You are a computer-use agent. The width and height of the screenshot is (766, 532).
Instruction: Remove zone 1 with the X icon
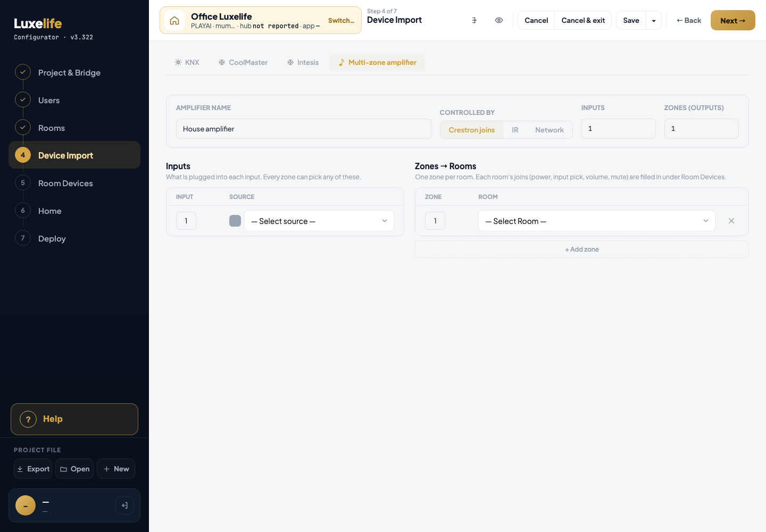731,221
